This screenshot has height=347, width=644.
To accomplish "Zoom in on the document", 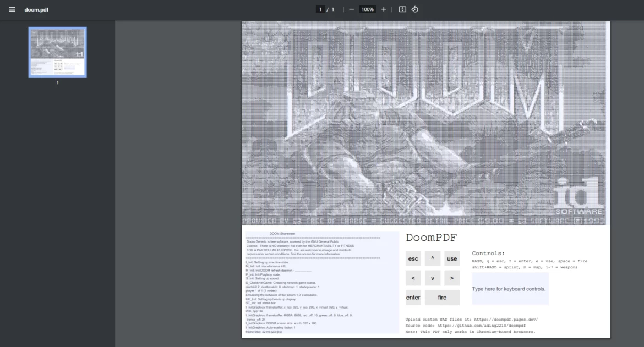I will tap(383, 9).
